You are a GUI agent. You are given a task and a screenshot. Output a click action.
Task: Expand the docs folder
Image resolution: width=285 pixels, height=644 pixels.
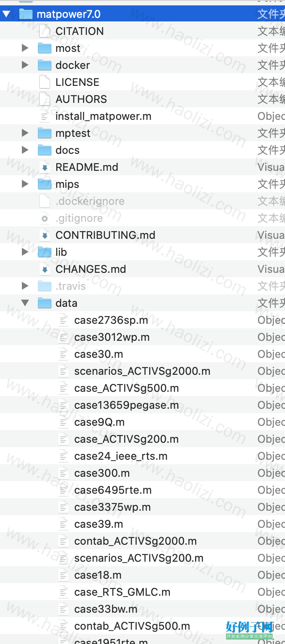click(x=25, y=150)
